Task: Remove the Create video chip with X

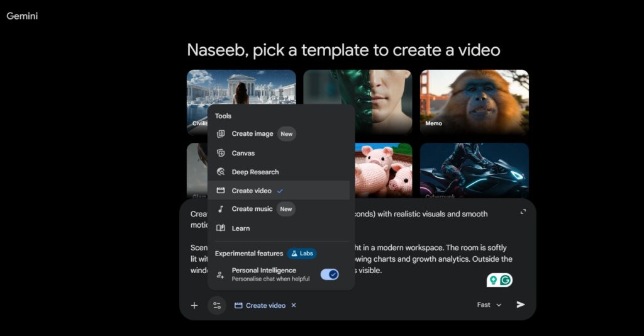Action: [x=294, y=305]
